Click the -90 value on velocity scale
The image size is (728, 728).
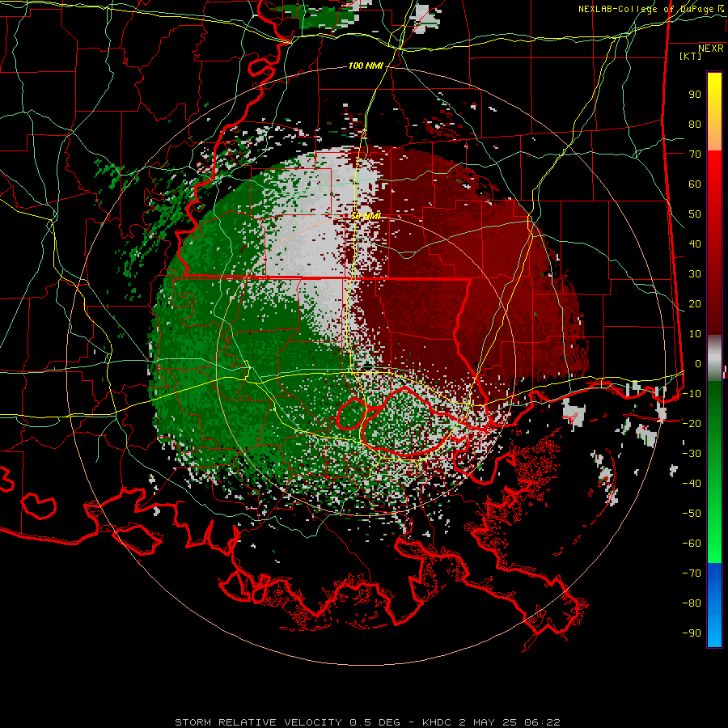[692, 633]
